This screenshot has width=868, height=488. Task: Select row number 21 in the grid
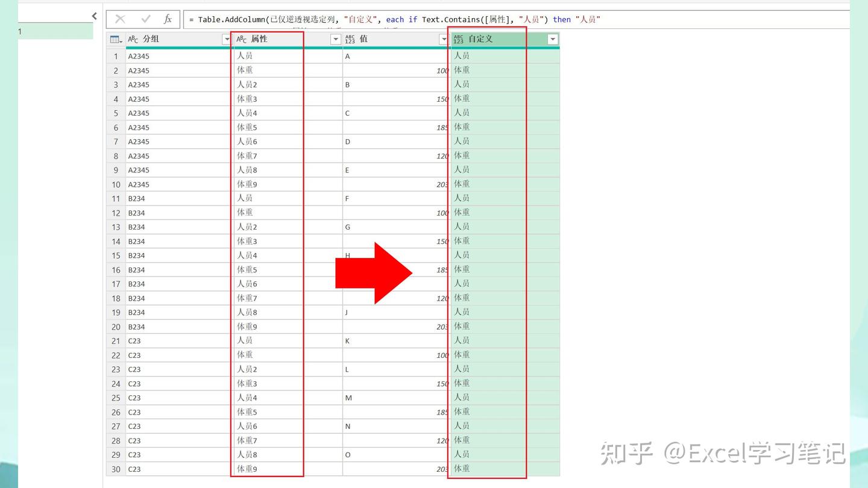tap(116, 341)
